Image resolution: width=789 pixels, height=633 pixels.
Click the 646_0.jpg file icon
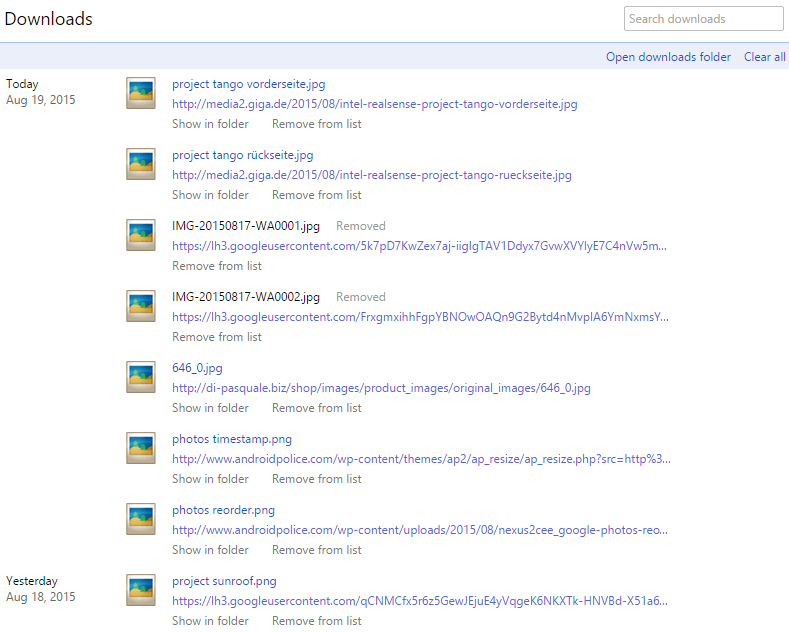(x=141, y=377)
